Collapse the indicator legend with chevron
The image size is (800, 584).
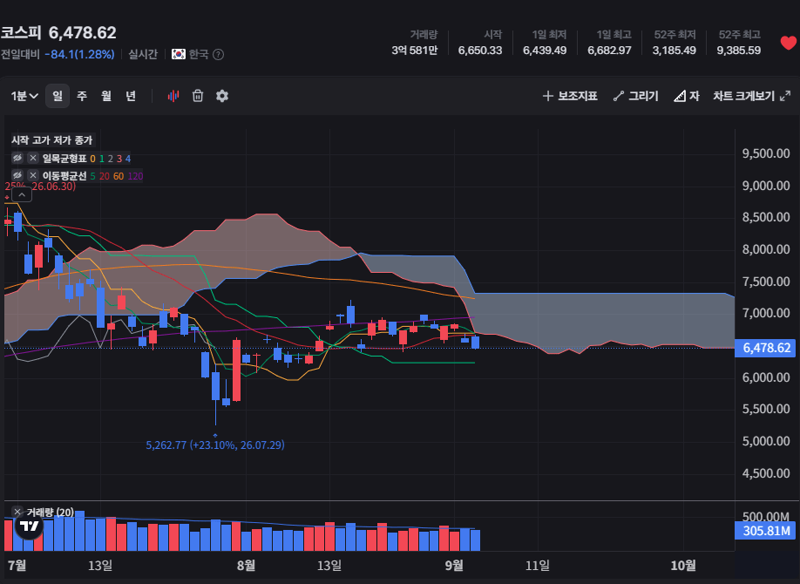(x=21, y=195)
